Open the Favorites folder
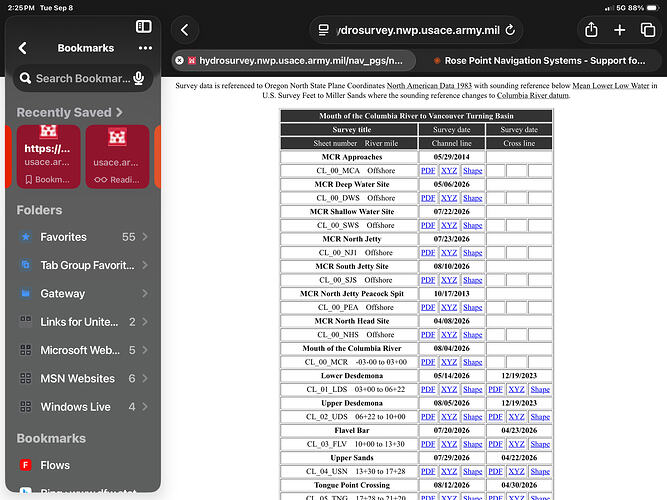The image size is (667, 500). tap(83, 237)
